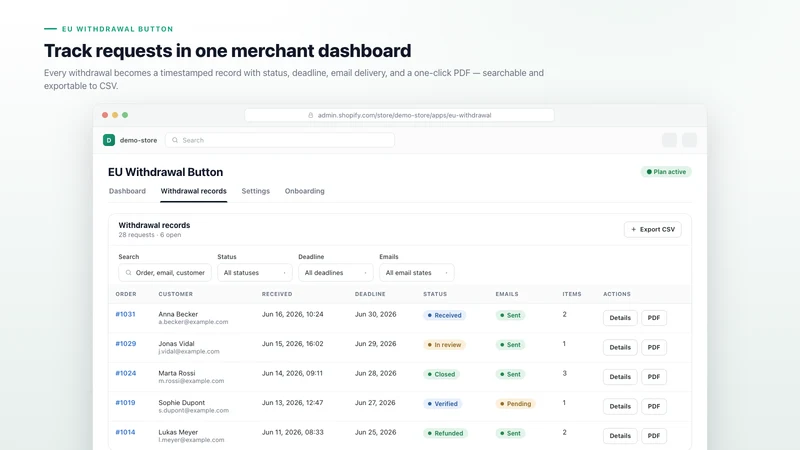Download PDF for order #1024
This screenshot has width=800, height=450.
(654, 377)
